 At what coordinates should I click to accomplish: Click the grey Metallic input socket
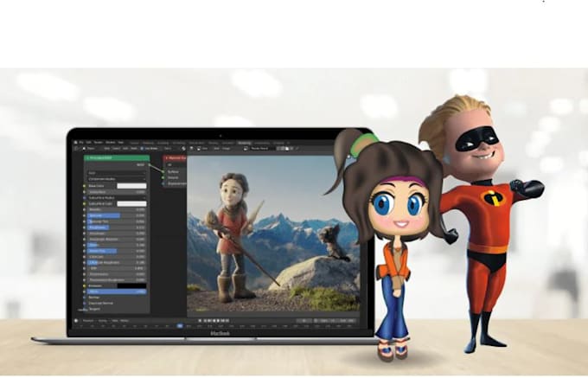tap(85, 209)
